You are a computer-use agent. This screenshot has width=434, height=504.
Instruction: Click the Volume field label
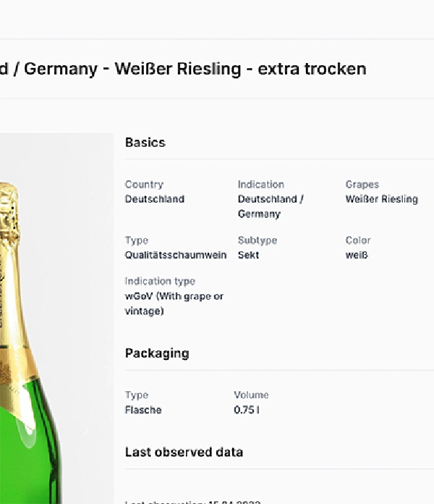(x=251, y=395)
